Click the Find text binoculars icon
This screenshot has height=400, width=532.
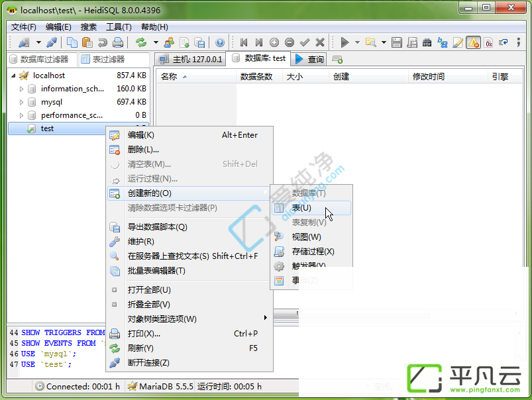(x=427, y=42)
